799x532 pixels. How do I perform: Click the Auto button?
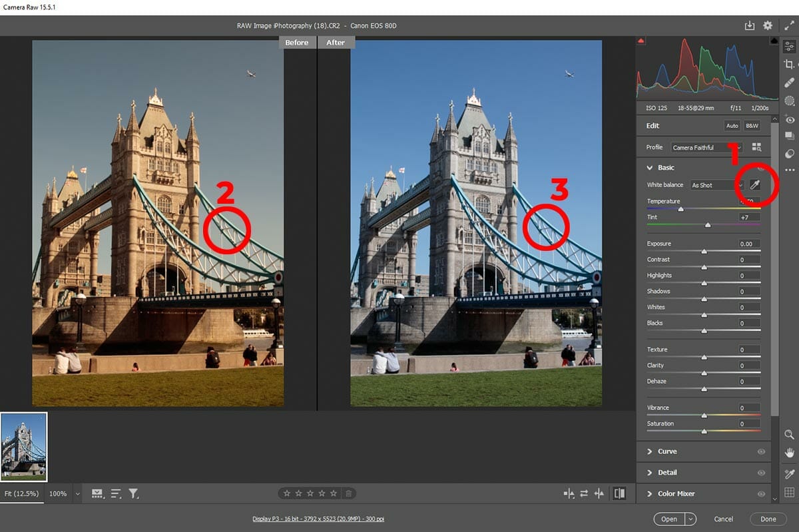point(732,126)
